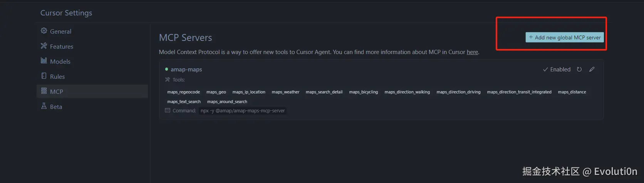Click the maps_direction_driving tool tag
Viewport: 644px width, 183px height.
[458, 92]
